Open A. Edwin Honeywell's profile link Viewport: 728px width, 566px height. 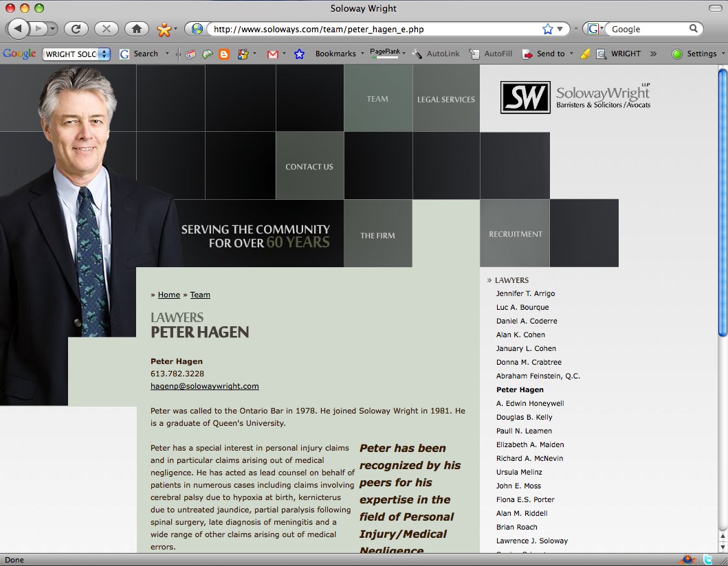[x=530, y=403]
